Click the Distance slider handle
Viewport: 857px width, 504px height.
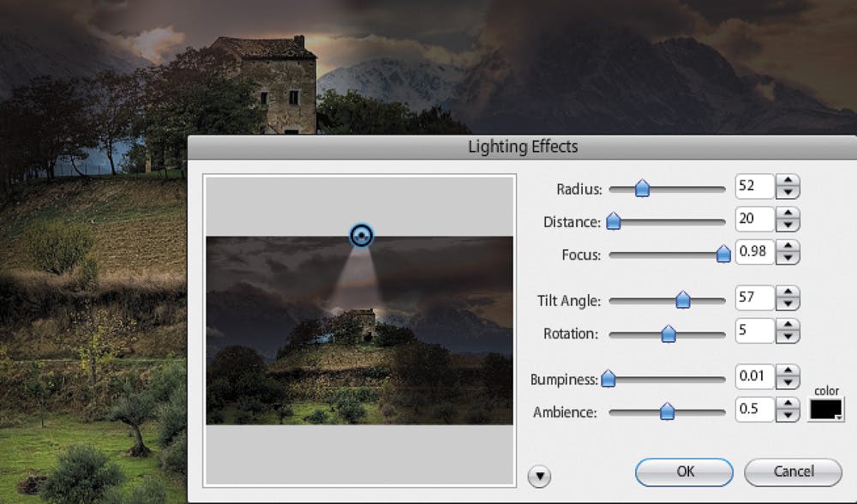614,221
